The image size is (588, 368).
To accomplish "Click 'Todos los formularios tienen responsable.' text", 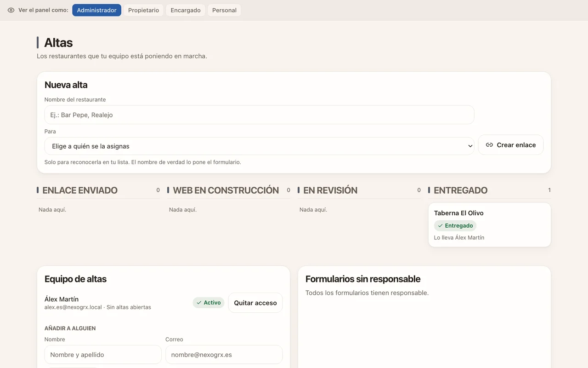I will pyautogui.click(x=367, y=293).
